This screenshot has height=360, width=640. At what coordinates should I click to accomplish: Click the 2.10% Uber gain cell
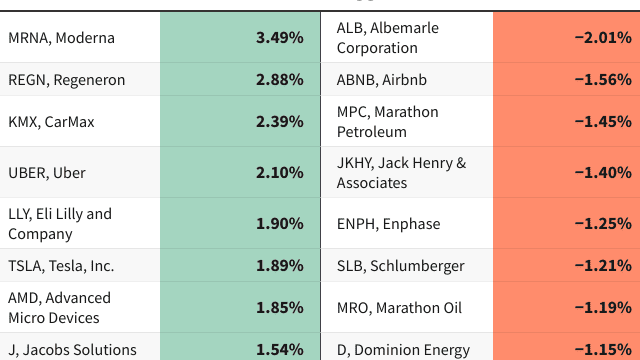(240, 172)
